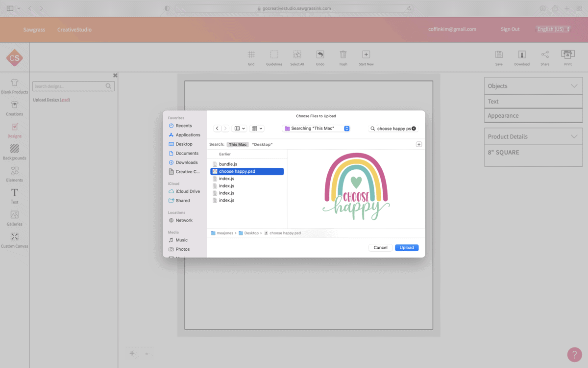Toggle Guidelines in the top toolbar
Image resolution: width=588 pixels, height=368 pixels.
pos(274,55)
